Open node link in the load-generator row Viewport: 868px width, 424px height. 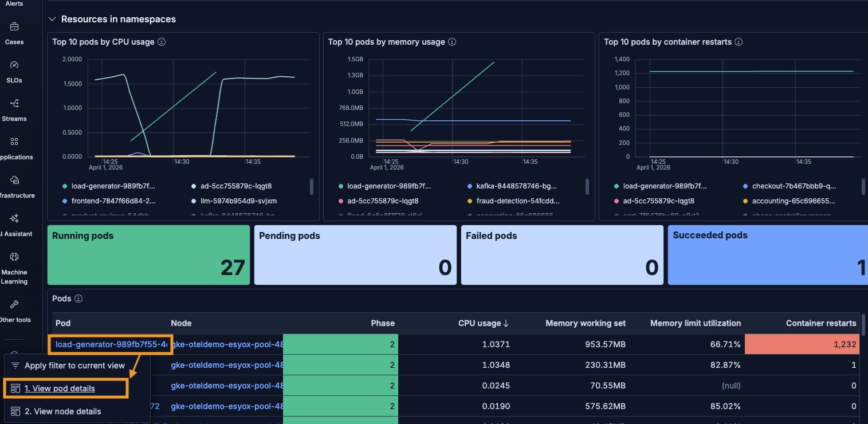(x=227, y=344)
